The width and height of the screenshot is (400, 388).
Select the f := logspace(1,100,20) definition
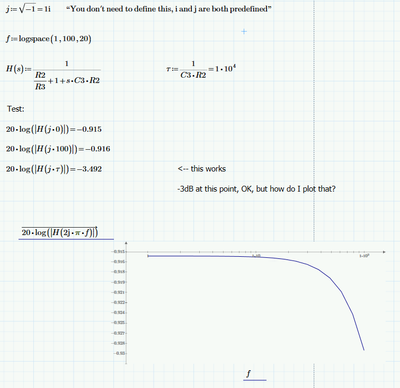tap(49, 39)
